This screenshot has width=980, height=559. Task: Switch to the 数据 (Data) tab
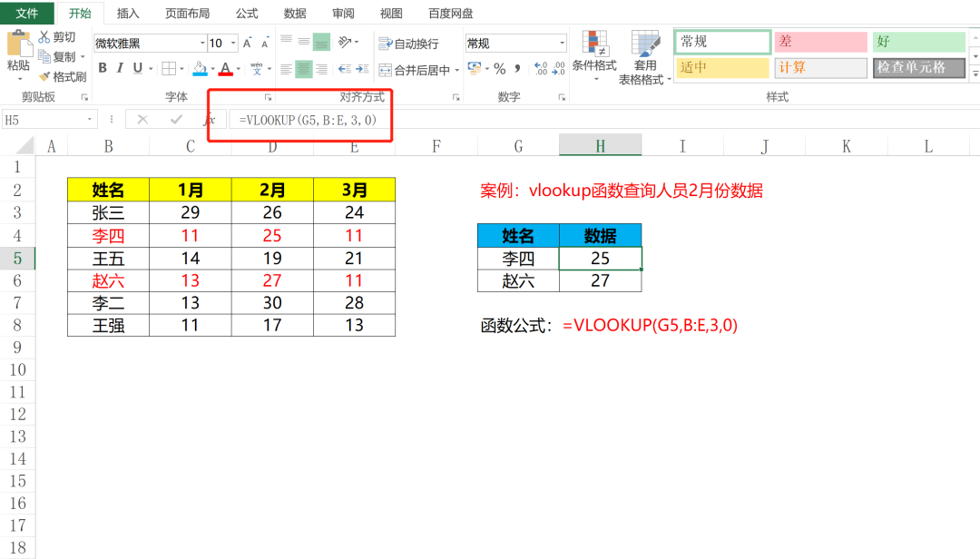coord(294,13)
